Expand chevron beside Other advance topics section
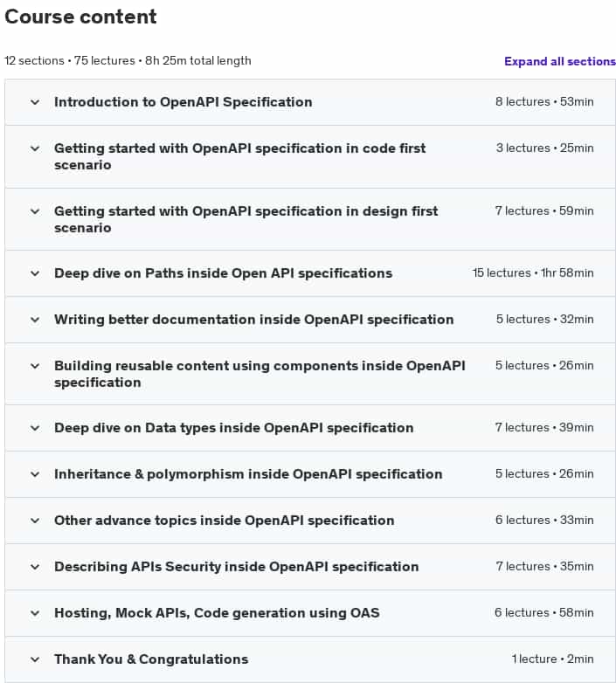 pyautogui.click(x=35, y=521)
